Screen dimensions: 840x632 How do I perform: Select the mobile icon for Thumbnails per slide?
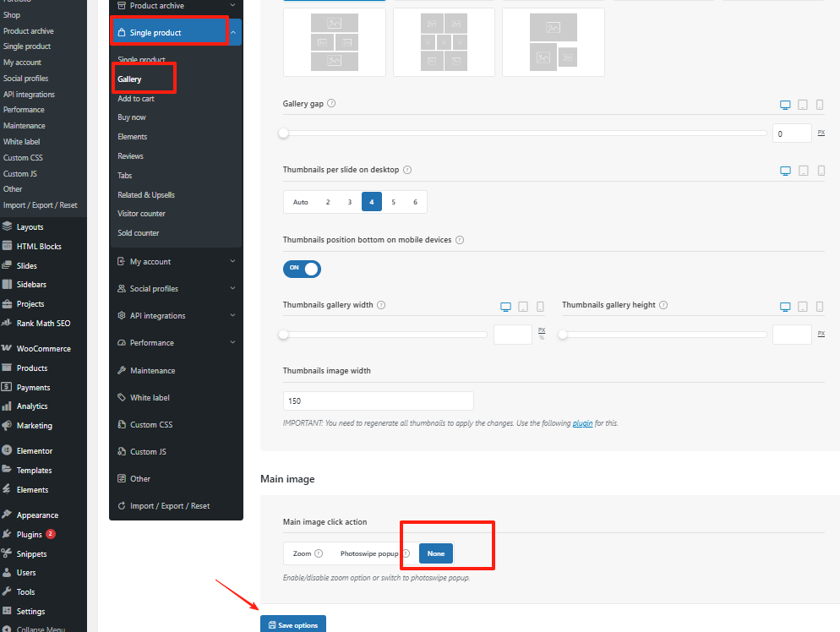819,171
